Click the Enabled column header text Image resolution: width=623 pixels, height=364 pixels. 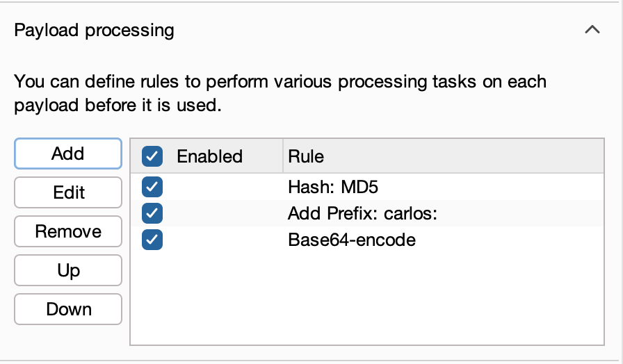209,156
